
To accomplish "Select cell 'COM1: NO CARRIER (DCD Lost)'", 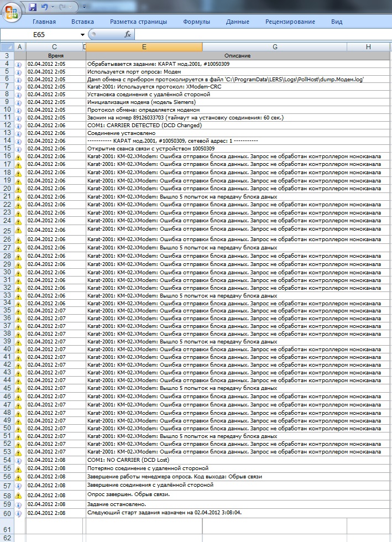I will 238,460.
